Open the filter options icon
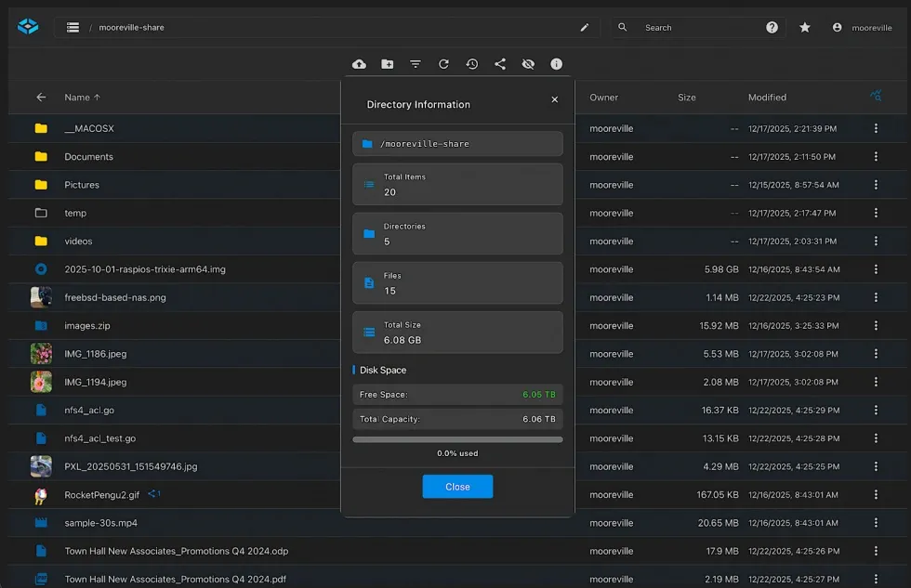911x588 pixels. [416, 64]
